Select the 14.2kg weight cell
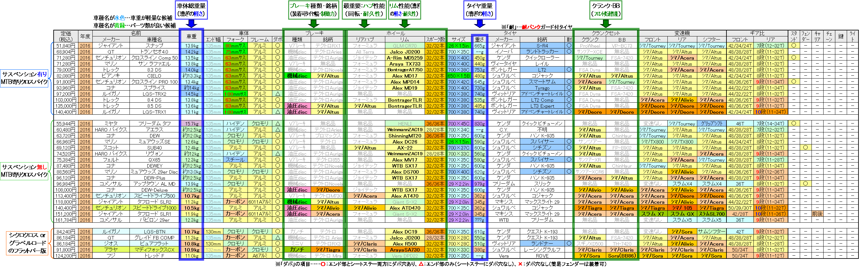Viewport: 868px width, 268px height. pos(191,52)
